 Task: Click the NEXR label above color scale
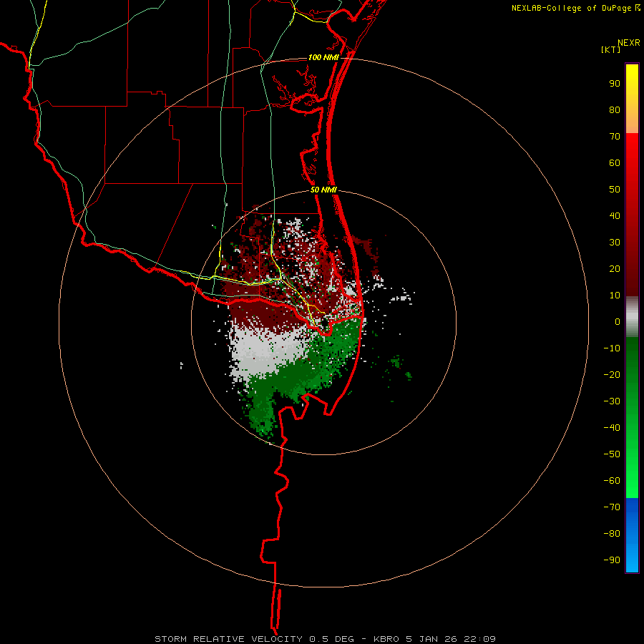(629, 43)
